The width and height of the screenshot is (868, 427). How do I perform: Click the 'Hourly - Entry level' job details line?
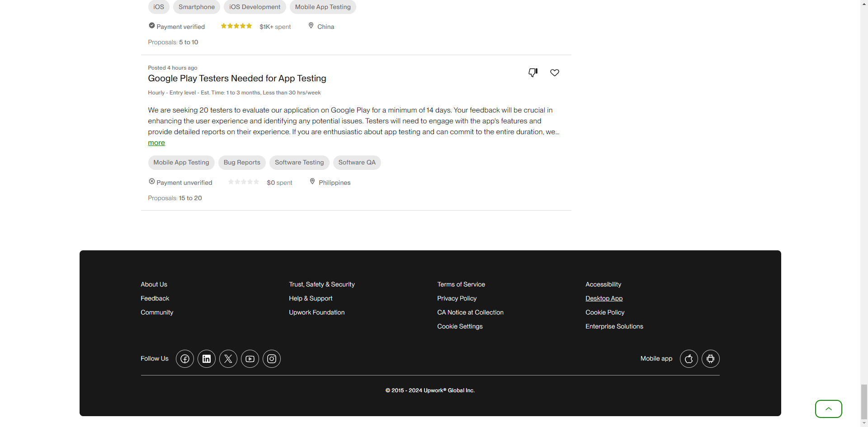pos(234,93)
